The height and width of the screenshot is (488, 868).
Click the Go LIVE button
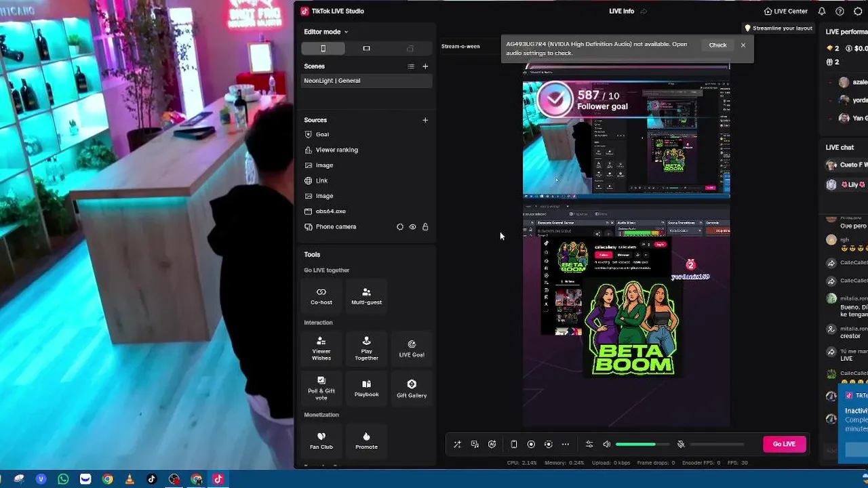tap(784, 444)
